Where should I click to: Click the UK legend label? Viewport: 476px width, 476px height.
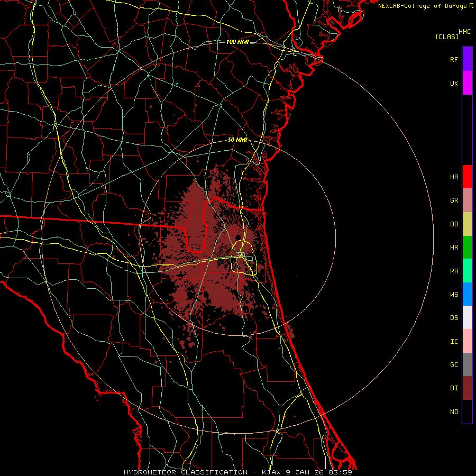tap(454, 83)
